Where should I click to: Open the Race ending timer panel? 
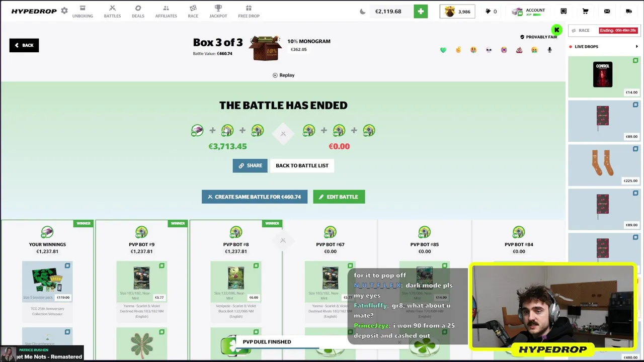tap(603, 30)
